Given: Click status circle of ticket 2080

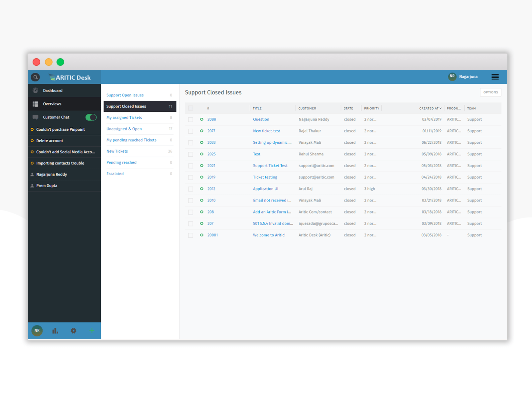Looking at the screenshot, I should coord(201,119).
